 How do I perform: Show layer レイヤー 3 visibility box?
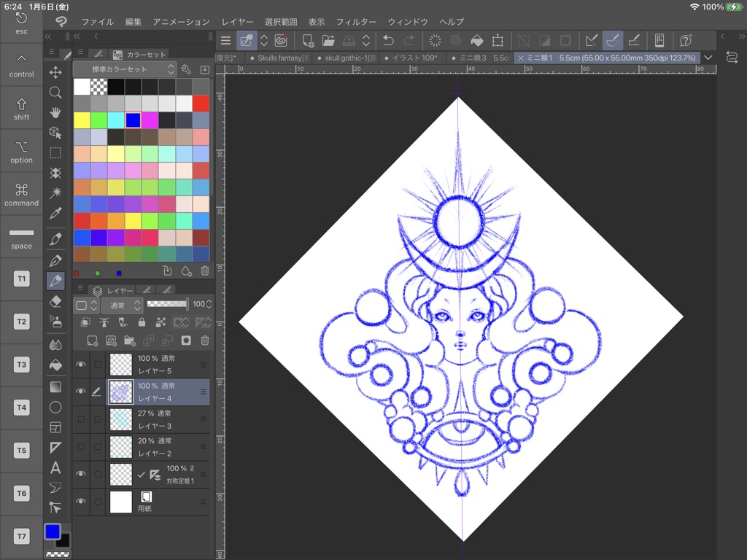tap(81, 419)
